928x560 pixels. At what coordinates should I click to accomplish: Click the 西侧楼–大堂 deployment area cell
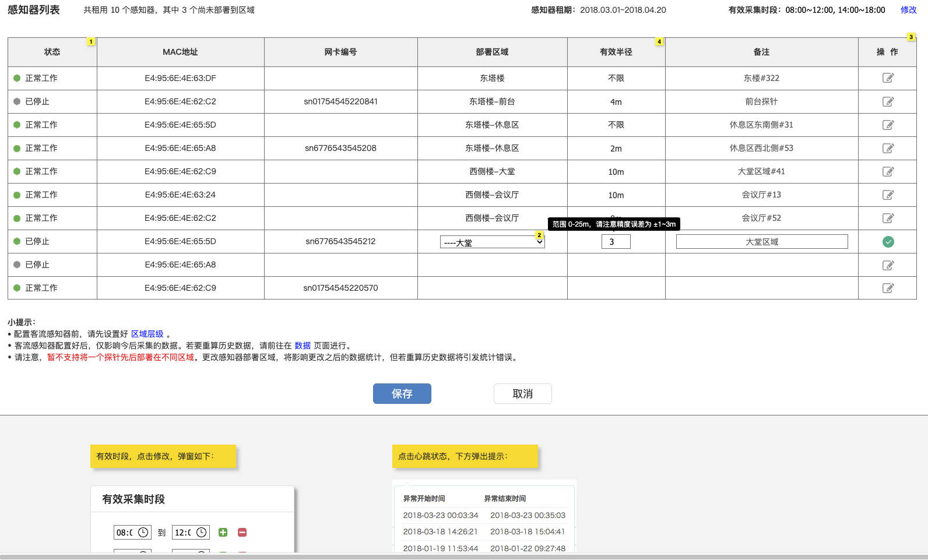[493, 171]
